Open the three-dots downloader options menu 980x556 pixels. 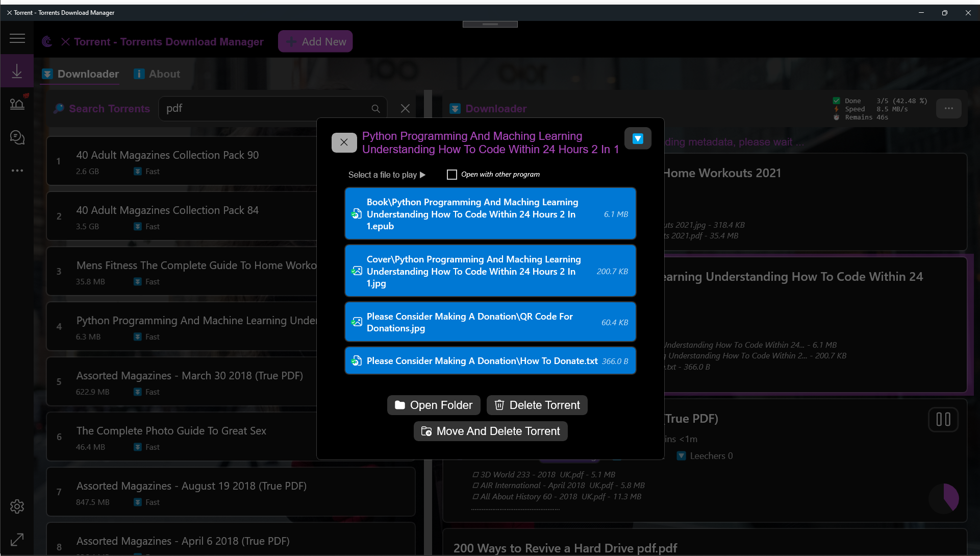pos(948,108)
